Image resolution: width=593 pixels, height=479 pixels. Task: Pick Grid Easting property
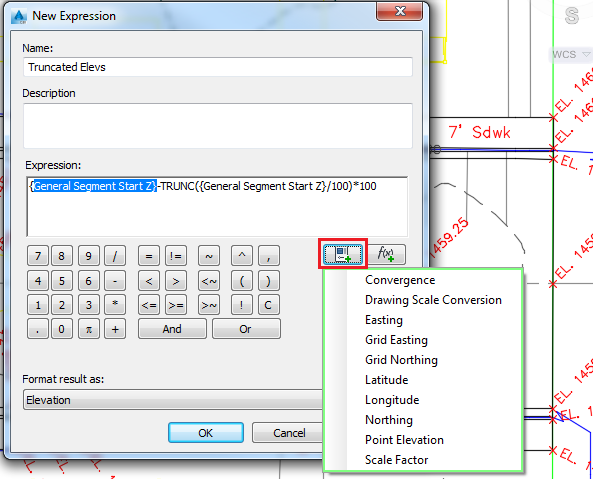pyautogui.click(x=396, y=340)
